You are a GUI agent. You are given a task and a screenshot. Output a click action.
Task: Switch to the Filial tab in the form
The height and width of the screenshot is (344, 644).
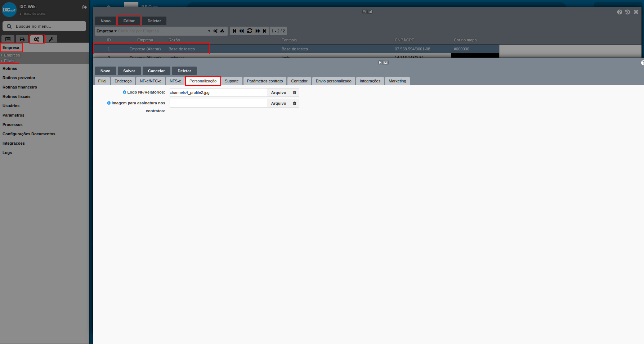point(102,81)
